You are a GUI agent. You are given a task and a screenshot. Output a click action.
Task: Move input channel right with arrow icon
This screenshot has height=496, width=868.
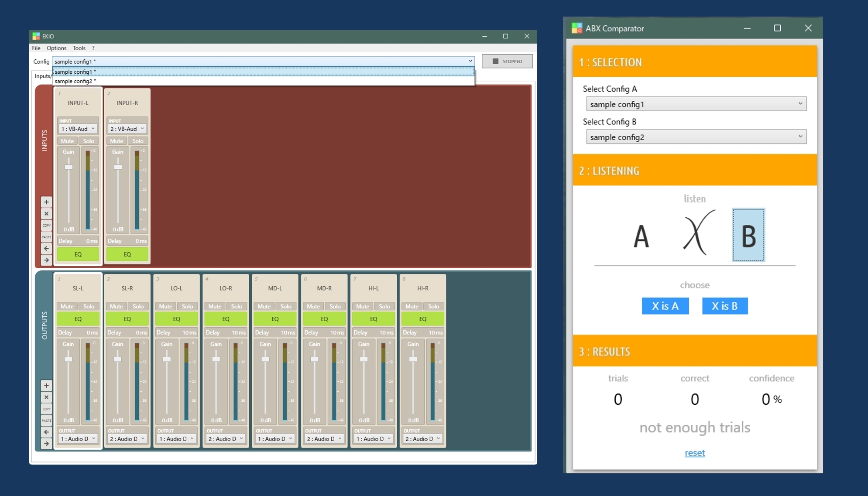click(46, 260)
